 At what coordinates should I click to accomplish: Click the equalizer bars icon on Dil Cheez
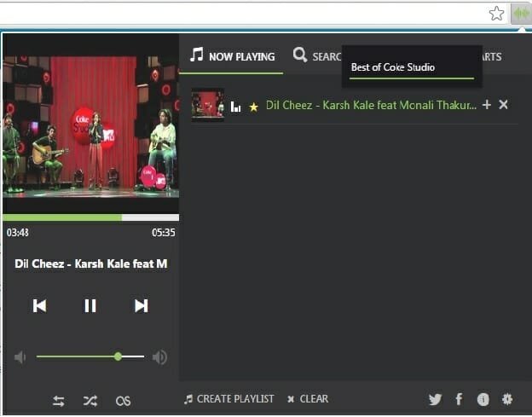tap(235, 107)
